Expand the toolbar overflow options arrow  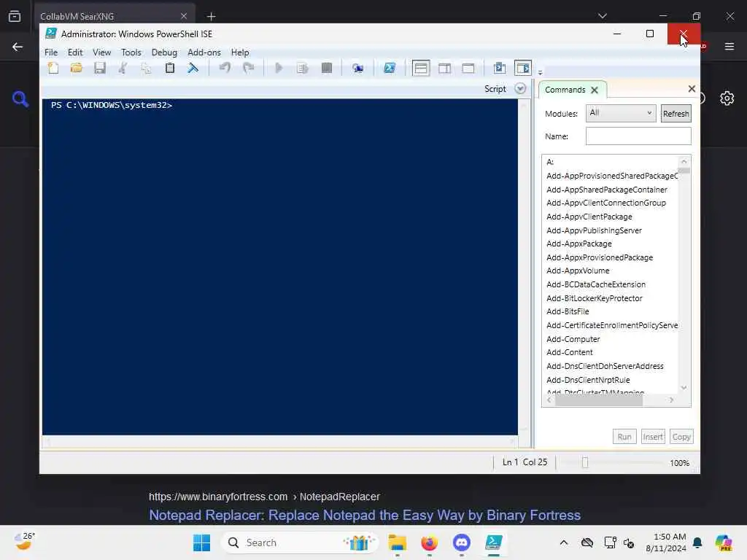click(x=540, y=72)
